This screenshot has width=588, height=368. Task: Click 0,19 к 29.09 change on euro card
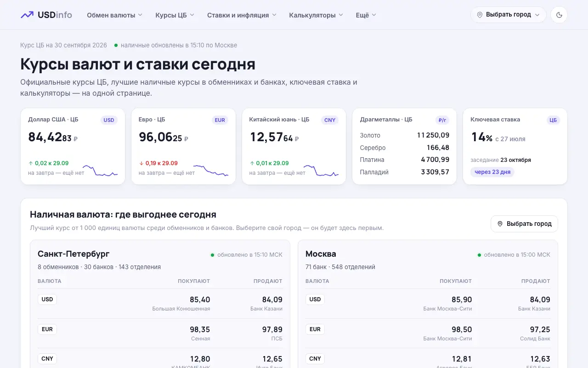[158, 163]
